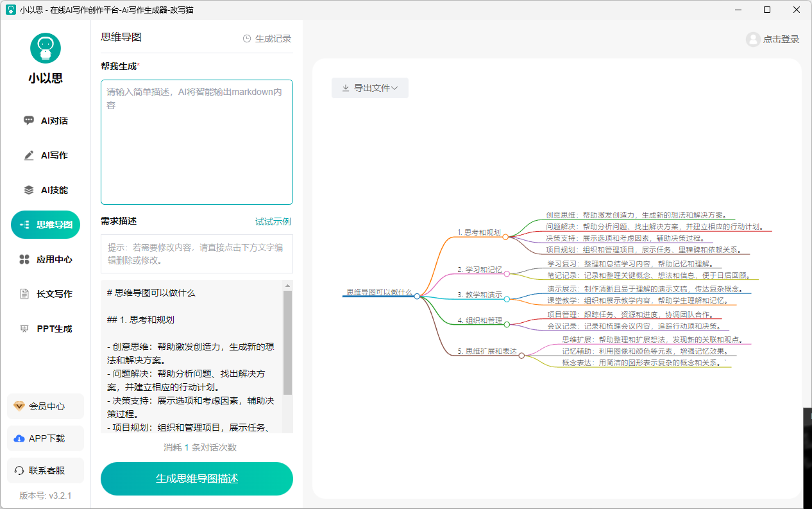
Task: Select the 应用中心 sidebar entry
Action: pos(46,259)
